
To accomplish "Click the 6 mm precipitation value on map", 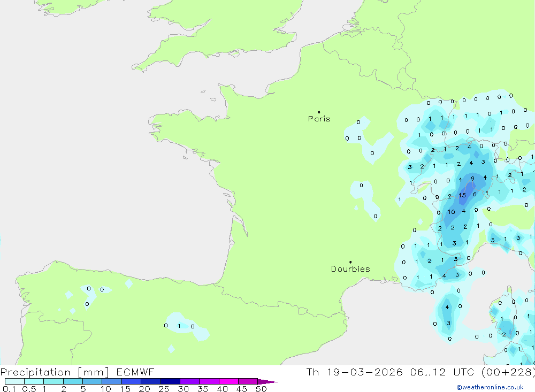I will tap(475, 194).
